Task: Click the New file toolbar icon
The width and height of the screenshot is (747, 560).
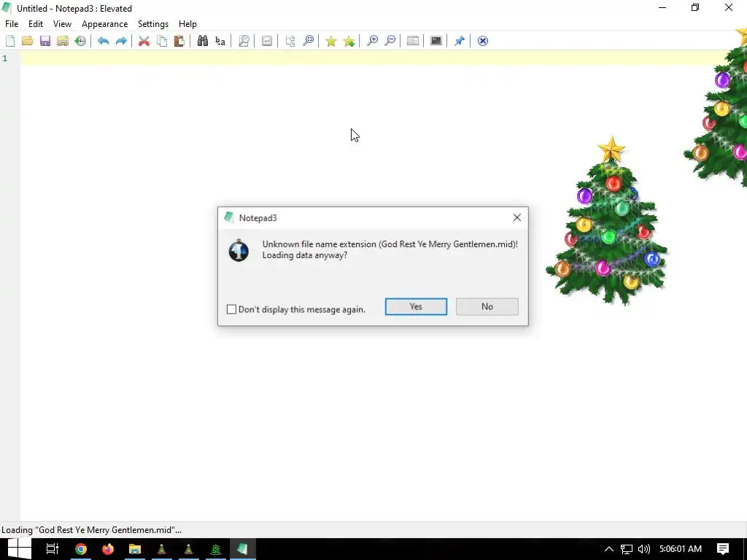Action: [10, 41]
